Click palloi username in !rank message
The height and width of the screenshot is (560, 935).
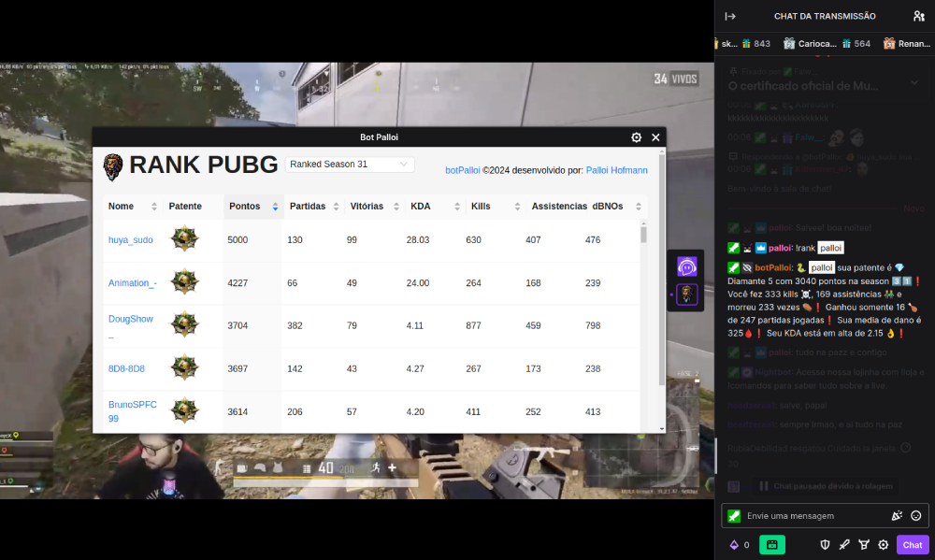point(780,248)
